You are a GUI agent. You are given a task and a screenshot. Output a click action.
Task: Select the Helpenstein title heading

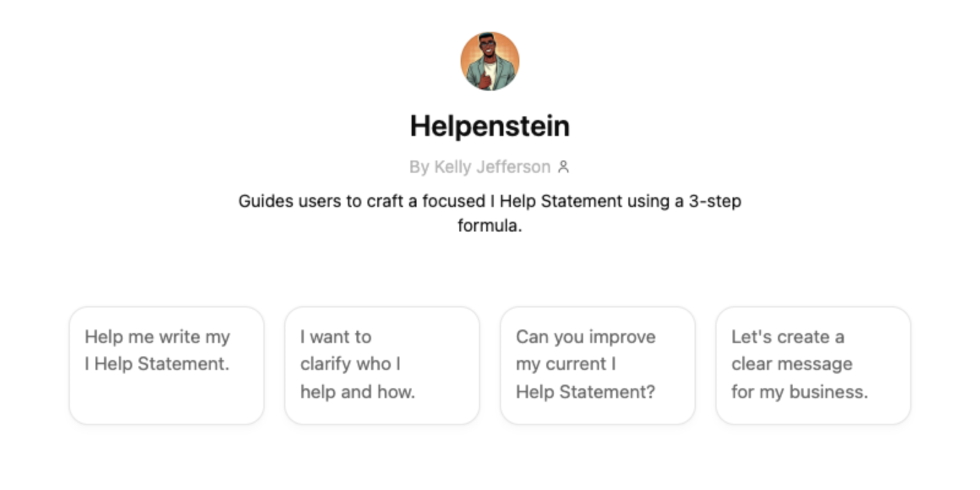tap(490, 126)
